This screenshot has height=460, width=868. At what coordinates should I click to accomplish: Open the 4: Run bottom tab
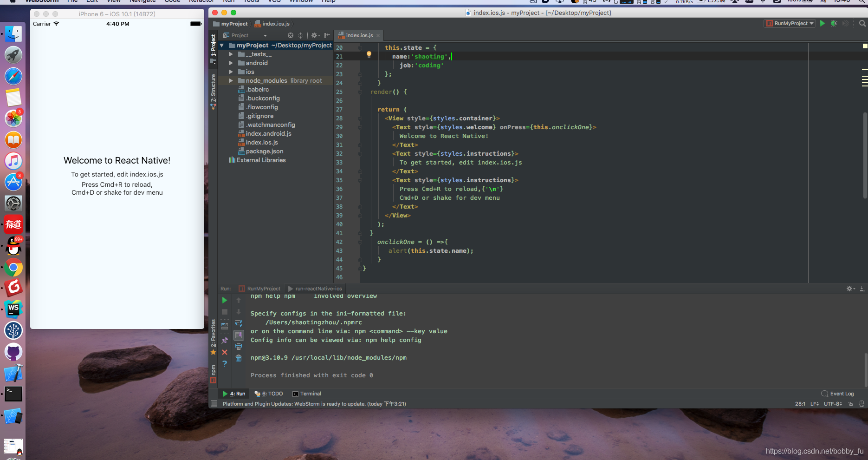[x=233, y=394]
